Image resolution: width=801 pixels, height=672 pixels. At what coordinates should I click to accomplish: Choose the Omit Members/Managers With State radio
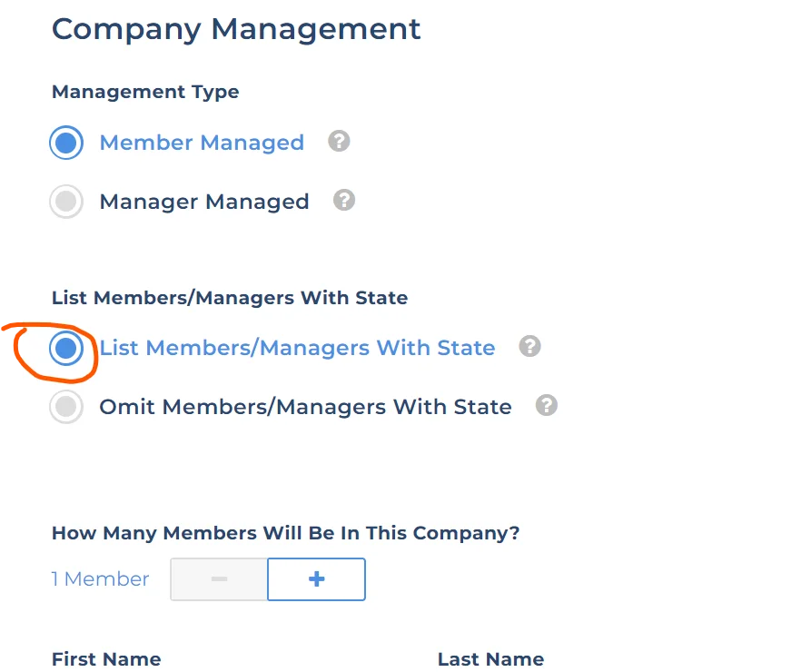tap(66, 407)
